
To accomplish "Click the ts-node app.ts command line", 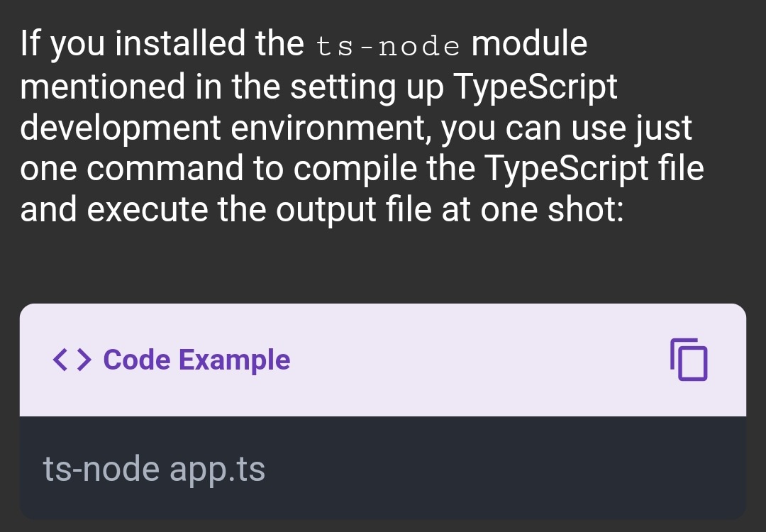I will click(154, 469).
